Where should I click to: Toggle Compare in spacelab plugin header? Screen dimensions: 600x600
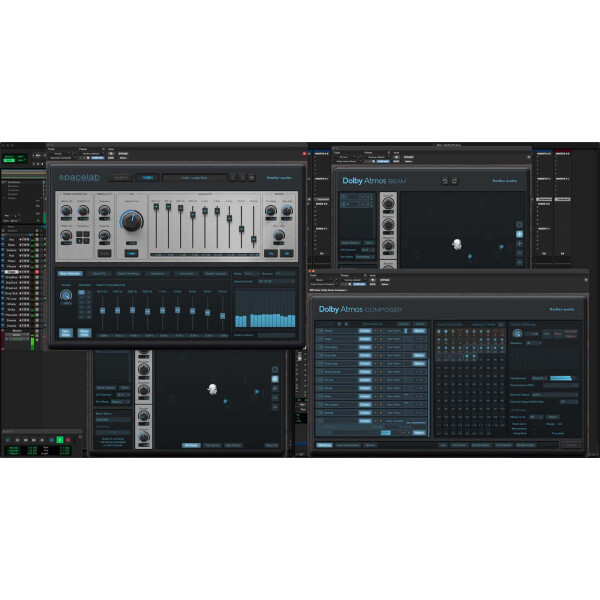(97, 158)
